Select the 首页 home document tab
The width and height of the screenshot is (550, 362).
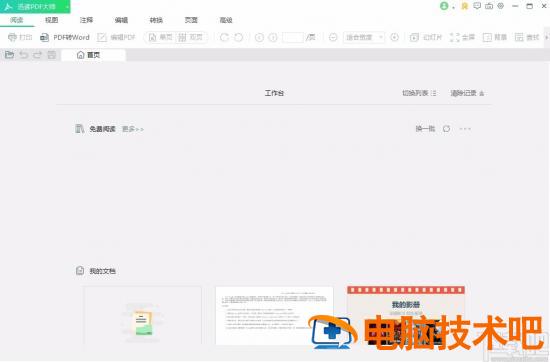coord(93,55)
